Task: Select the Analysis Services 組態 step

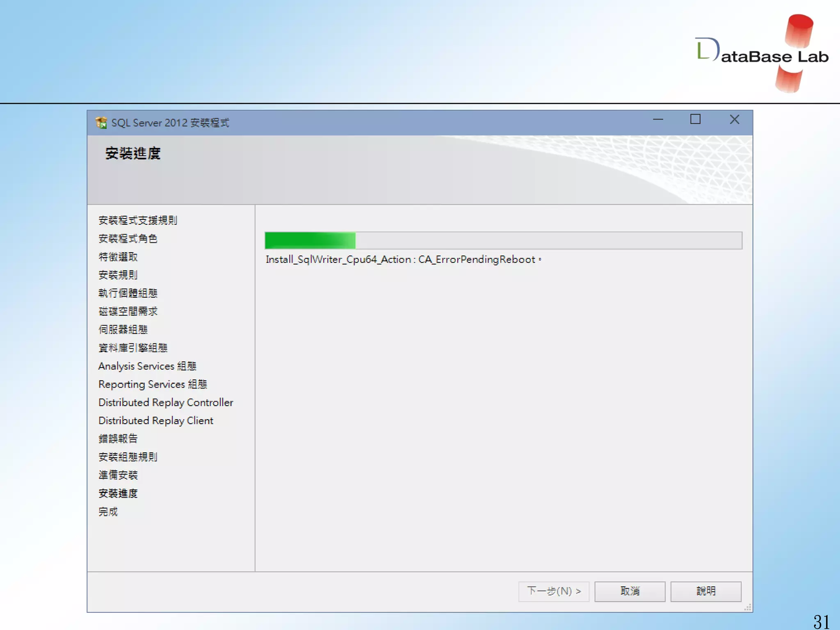Action: [x=147, y=366]
